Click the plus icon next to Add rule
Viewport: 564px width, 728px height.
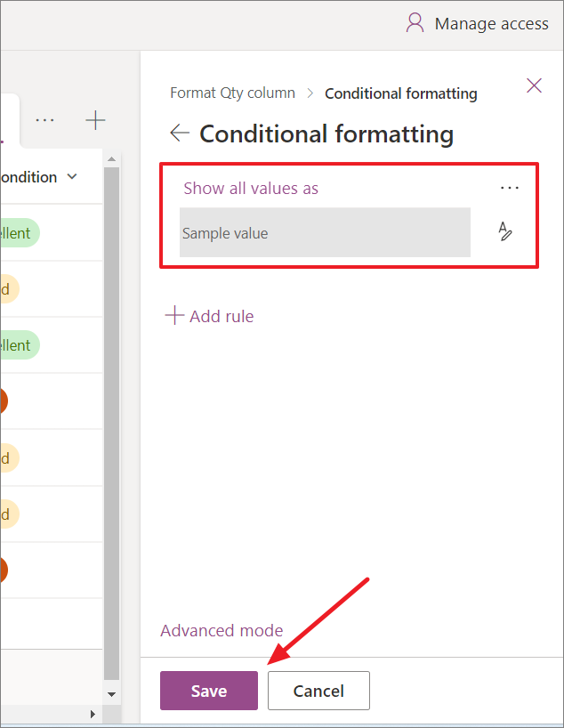coord(173,316)
